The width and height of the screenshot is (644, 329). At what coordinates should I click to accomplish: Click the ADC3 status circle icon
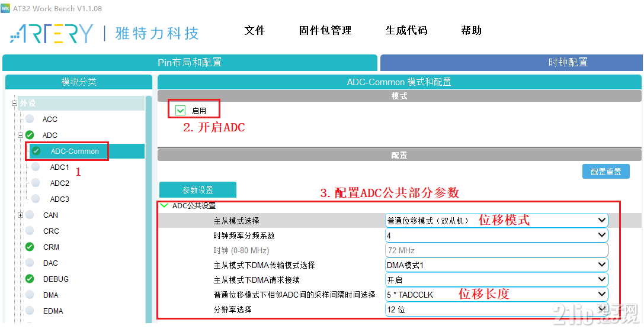(x=36, y=199)
